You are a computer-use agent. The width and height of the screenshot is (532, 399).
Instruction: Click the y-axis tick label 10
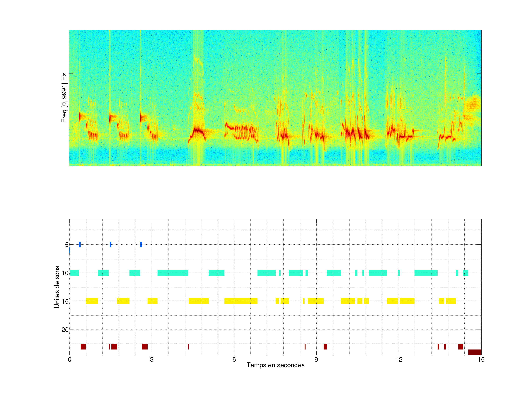(x=65, y=273)
